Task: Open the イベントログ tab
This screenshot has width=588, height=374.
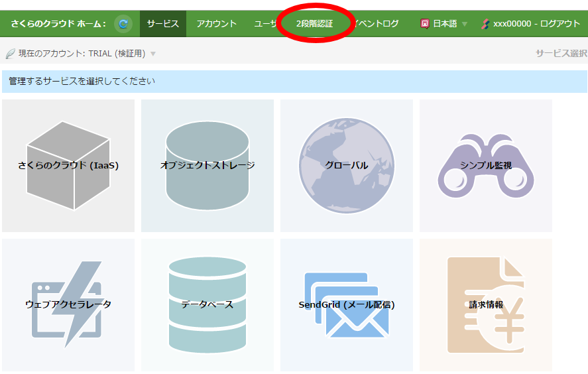Action: (x=376, y=24)
